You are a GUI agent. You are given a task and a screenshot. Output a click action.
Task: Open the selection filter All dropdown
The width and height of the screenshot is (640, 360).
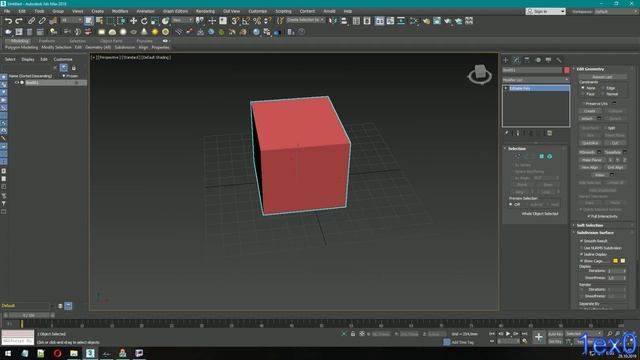tap(71, 20)
